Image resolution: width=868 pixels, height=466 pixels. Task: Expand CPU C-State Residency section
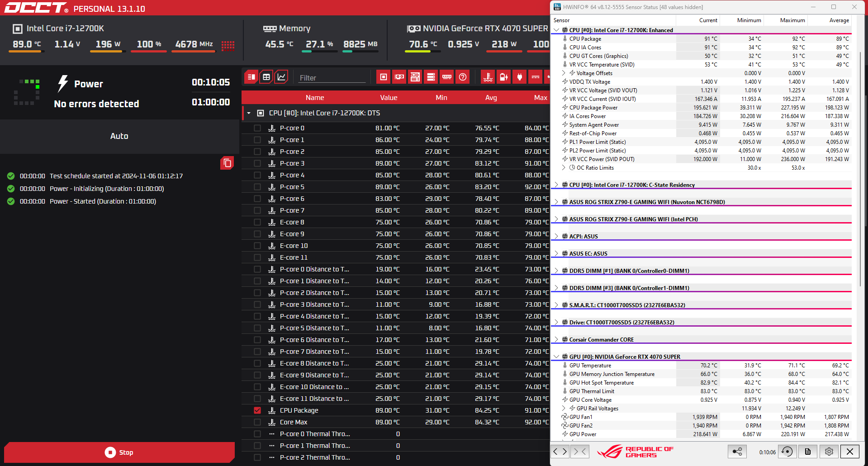click(x=556, y=185)
